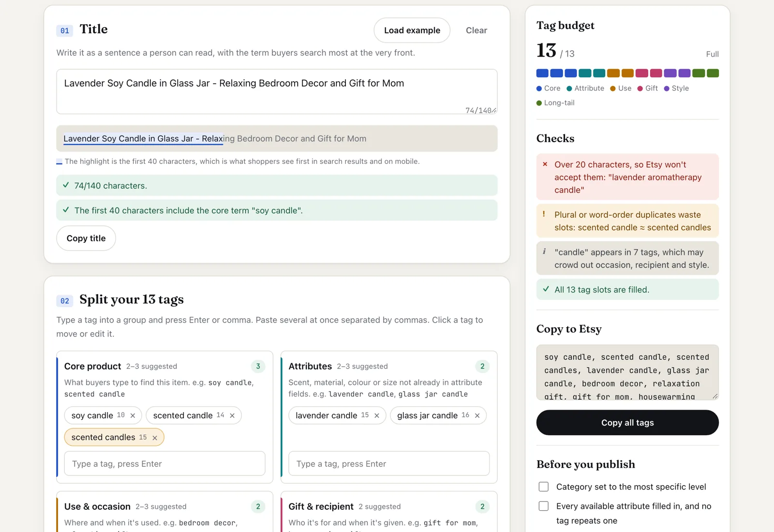Click the Attributes count badge
The width and height of the screenshot is (774, 532).
click(482, 367)
